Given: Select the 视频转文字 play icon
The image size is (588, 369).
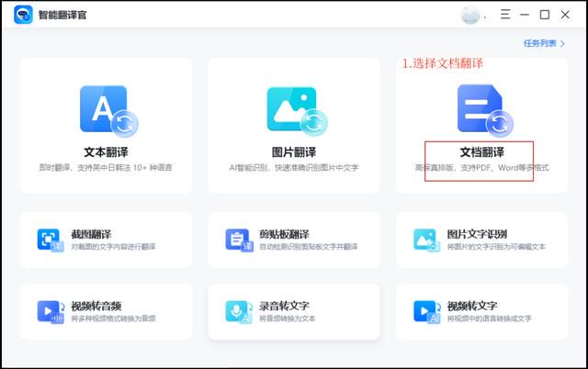Looking at the screenshot, I should [426, 312].
